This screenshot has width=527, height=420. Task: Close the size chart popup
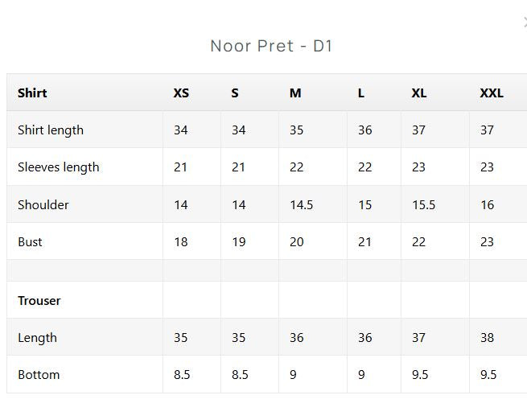tap(525, 23)
